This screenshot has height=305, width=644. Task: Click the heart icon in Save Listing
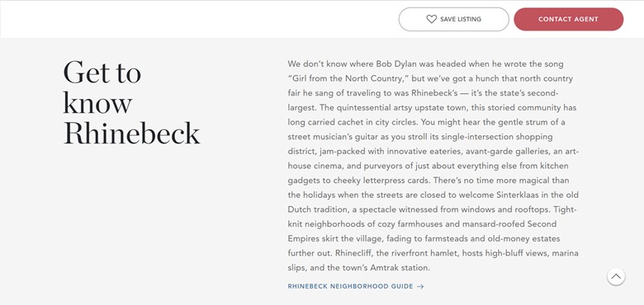[x=431, y=19]
